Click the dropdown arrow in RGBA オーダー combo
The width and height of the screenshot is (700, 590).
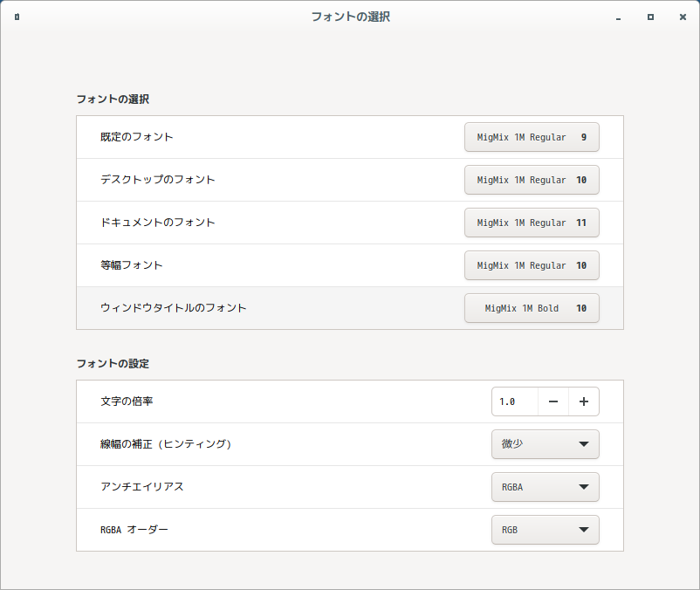pyautogui.click(x=584, y=530)
